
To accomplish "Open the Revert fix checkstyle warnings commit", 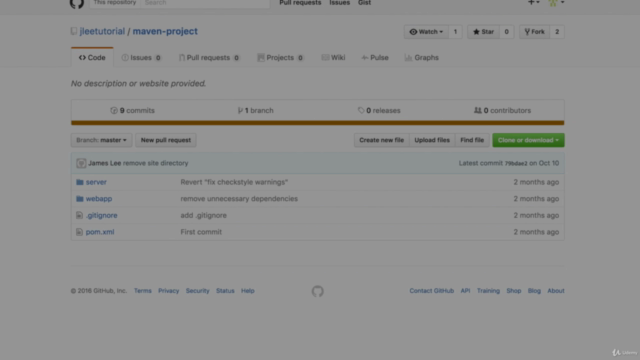I will click(x=234, y=182).
